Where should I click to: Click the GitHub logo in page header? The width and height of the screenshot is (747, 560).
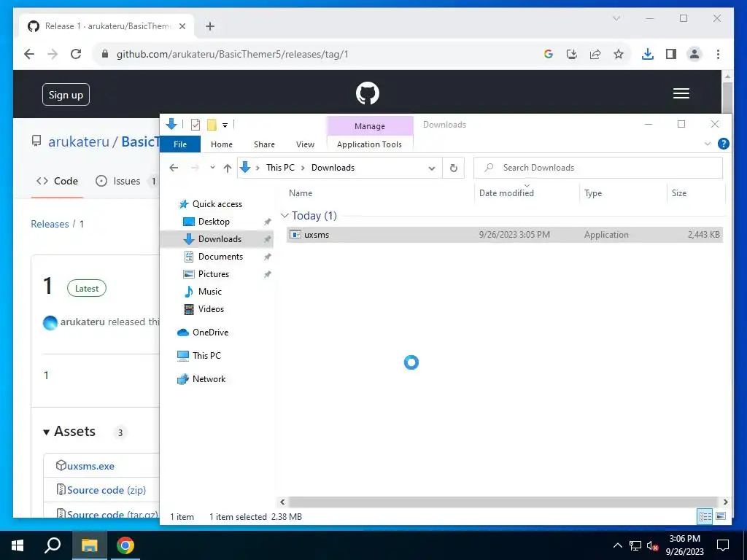click(368, 93)
